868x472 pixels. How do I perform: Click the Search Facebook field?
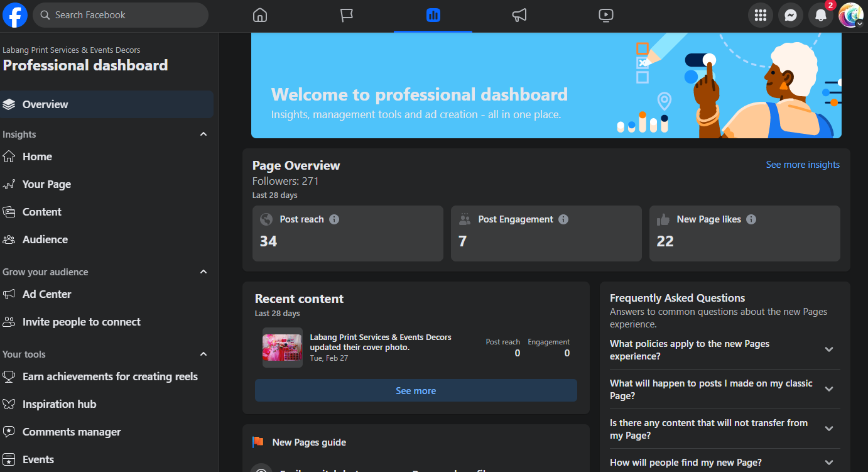[x=121, y=15]
